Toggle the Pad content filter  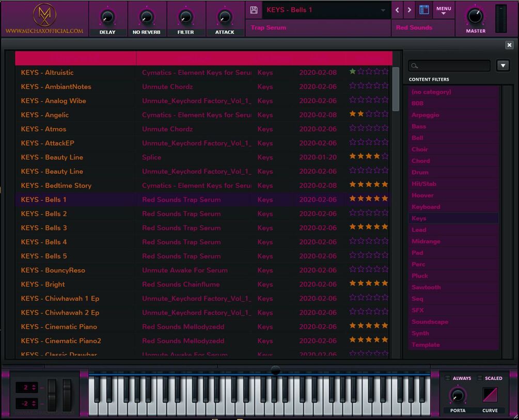[x=453, y=253]
